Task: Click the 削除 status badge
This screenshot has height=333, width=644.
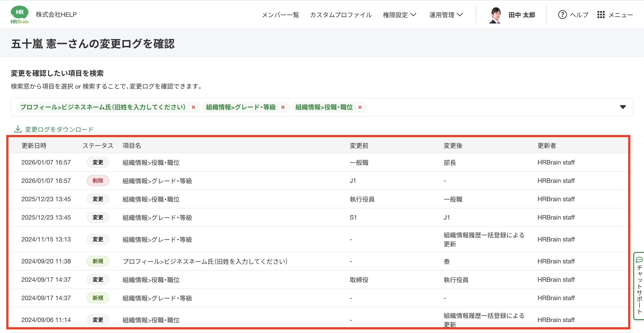Action: pyautogui.click(x=98, y=181)
